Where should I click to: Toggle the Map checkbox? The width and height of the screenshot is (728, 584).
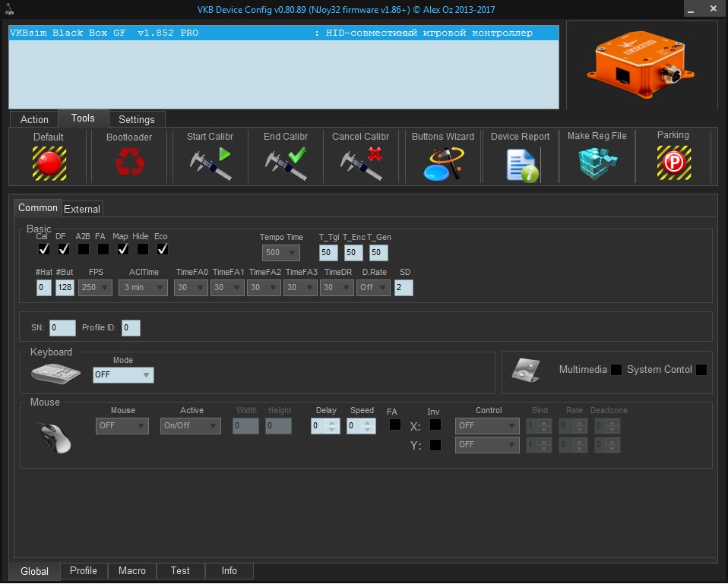pos(122,249)
